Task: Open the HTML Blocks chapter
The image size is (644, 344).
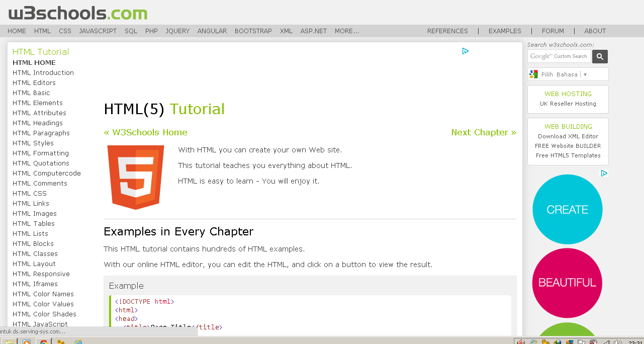Action: (x=33, y=244)
